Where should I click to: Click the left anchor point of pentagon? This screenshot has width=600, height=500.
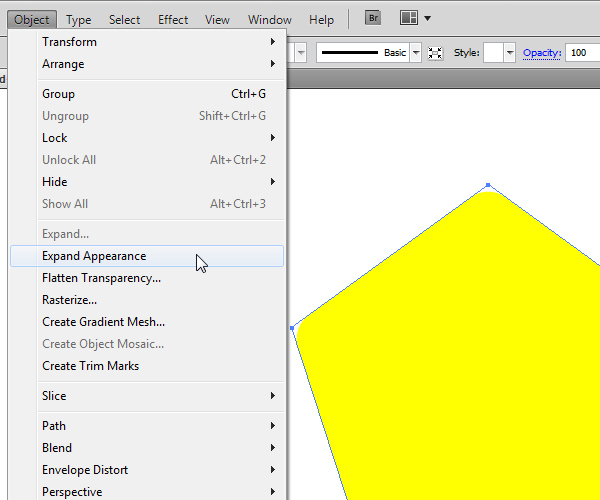(292, 328)
